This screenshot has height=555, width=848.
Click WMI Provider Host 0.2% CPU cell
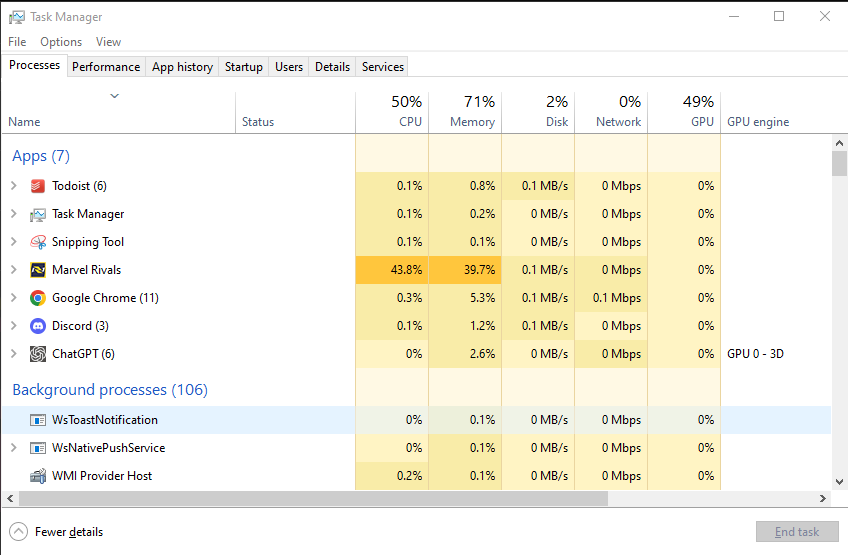pos(392,476)
